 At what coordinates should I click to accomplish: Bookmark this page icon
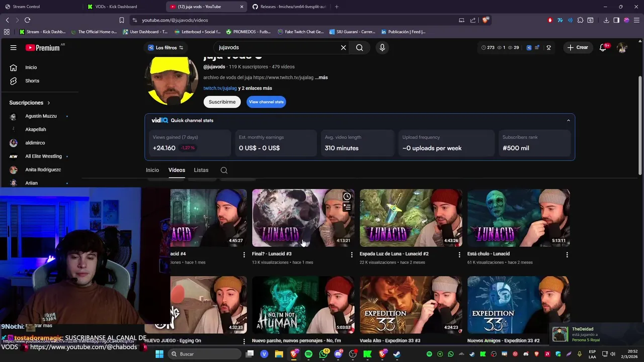click(x=121, y=20)
